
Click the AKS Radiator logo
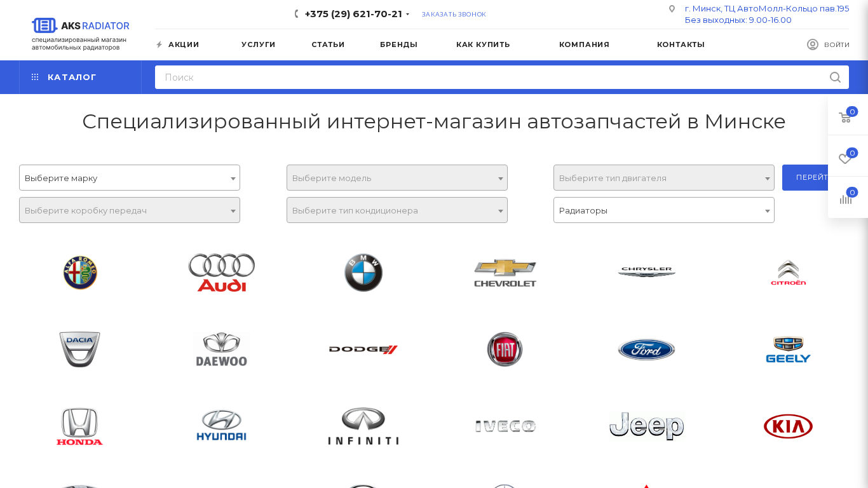pos(80,34)
